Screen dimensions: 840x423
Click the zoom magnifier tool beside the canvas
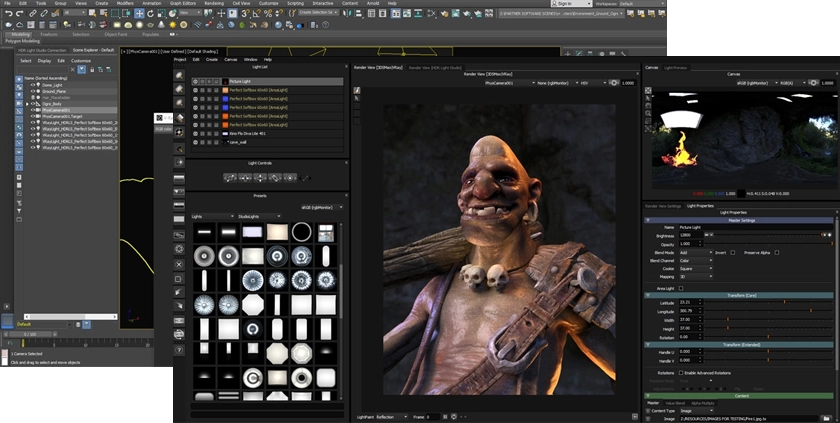(648, 114)
